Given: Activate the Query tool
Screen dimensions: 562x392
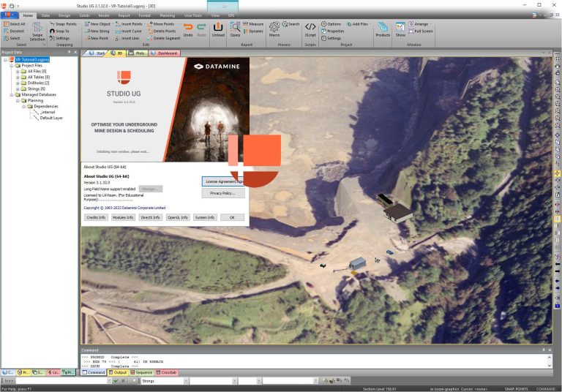Looking at the screenshot, I should click(235, 30).
